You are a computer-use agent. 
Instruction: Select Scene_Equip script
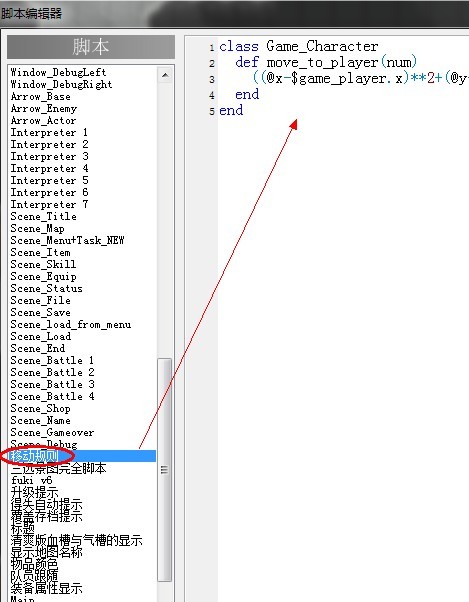pos(43,276)
